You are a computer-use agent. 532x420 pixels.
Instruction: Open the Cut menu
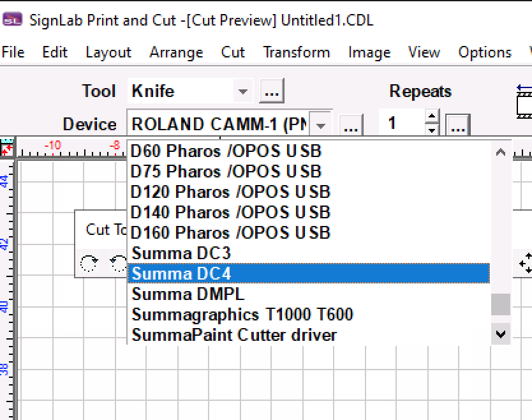233,52
